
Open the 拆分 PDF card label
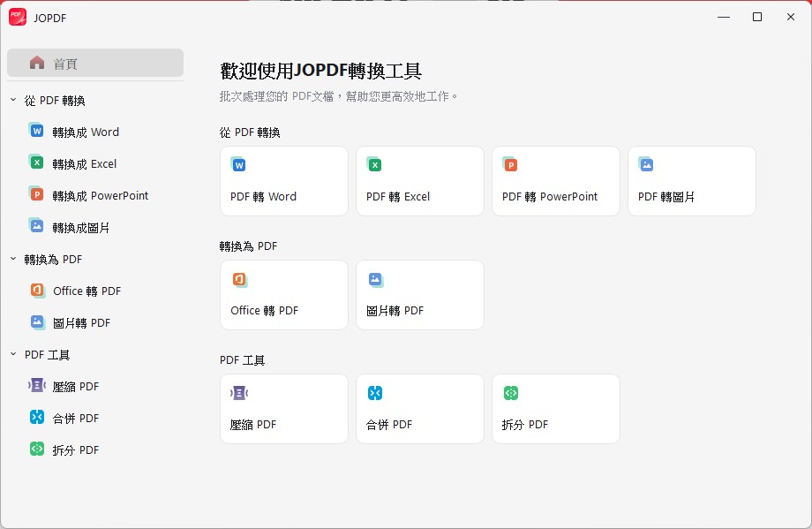524,425
